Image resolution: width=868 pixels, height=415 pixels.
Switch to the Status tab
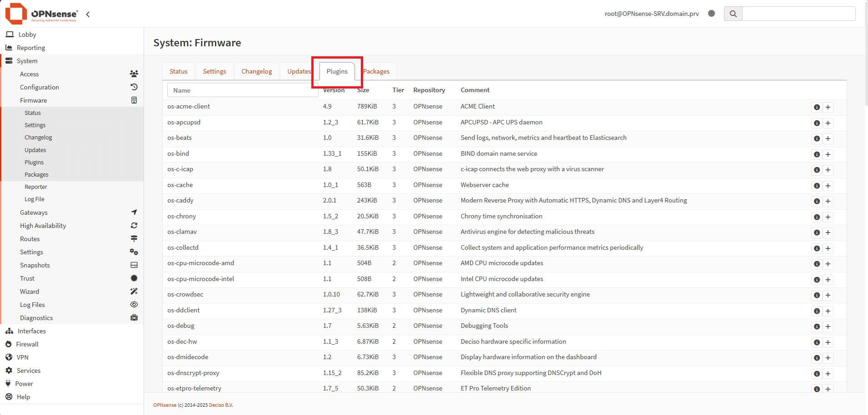tap(179, 71)
